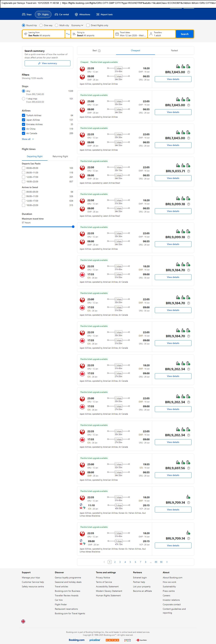Viewport: 216px width, 644px height.
Task: Click the calendar icon in Travel dates field
Action: [117, 34]
